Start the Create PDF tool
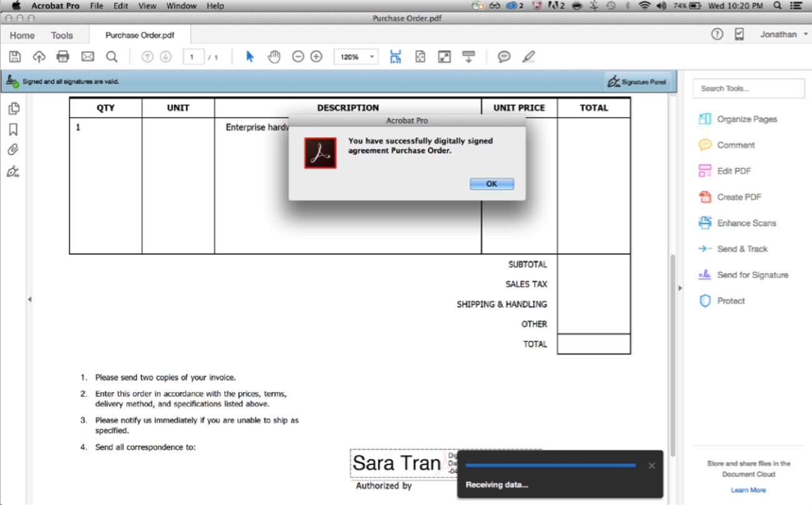 pyautogui.click(x=729, y=197)
